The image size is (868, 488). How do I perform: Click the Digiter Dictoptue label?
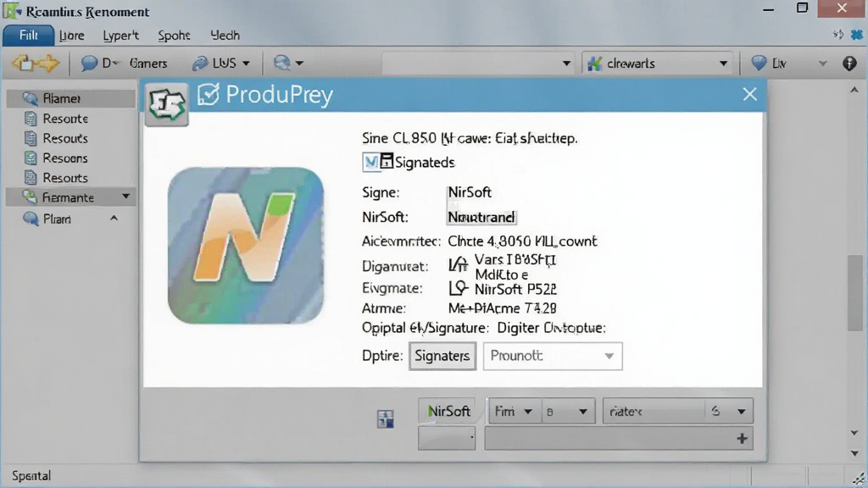coord(551,328)
